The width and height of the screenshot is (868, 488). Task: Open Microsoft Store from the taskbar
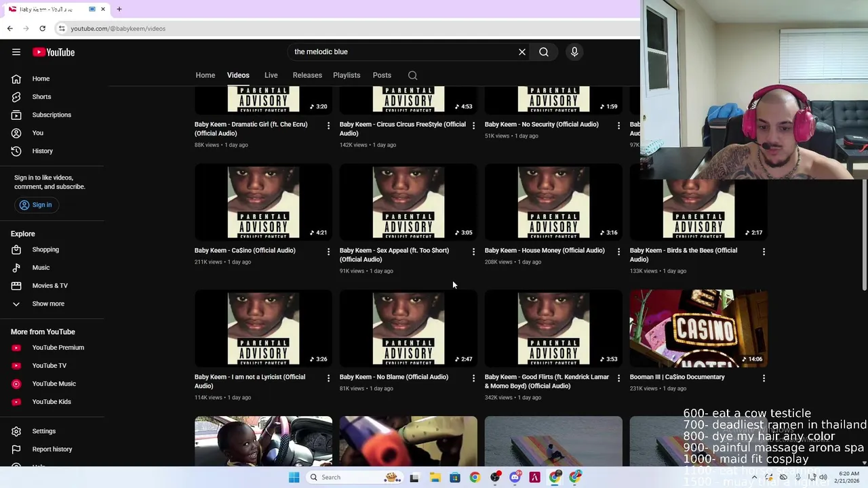click(x=455, y=477)
